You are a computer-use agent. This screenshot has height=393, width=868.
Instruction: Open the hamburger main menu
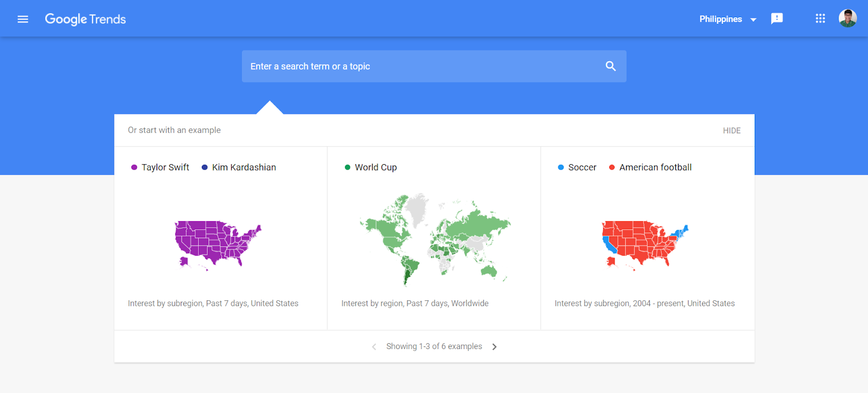(x=23, y=19)
